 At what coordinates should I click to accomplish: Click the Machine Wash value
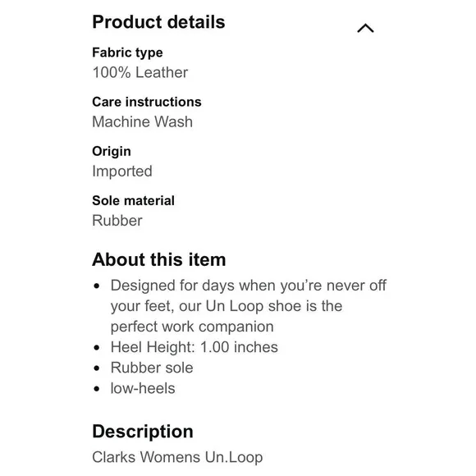(142, 121)
